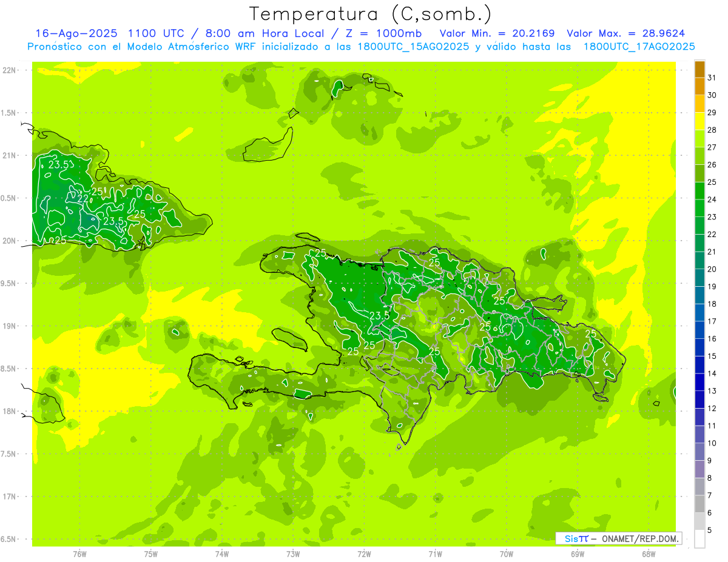Click the colorbar label '8'
Viewport: 728px width, 562px height.
pos(710,478)
